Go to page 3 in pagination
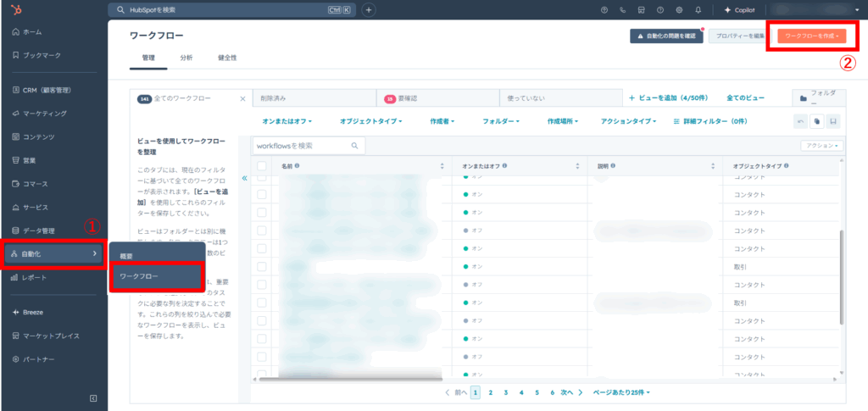Image resolution: width=868 pixels, height=411 pixels. coord(505,392)
